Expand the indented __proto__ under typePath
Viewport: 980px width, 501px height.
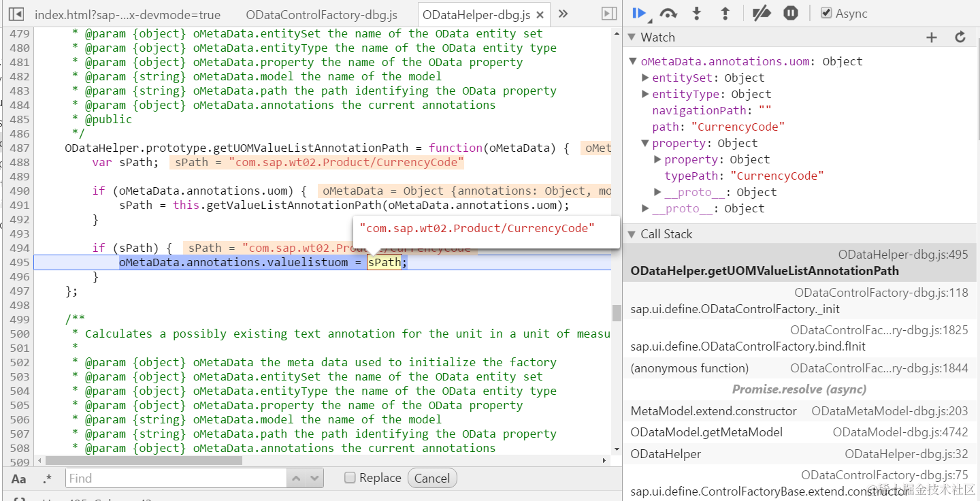coord(657,192)
